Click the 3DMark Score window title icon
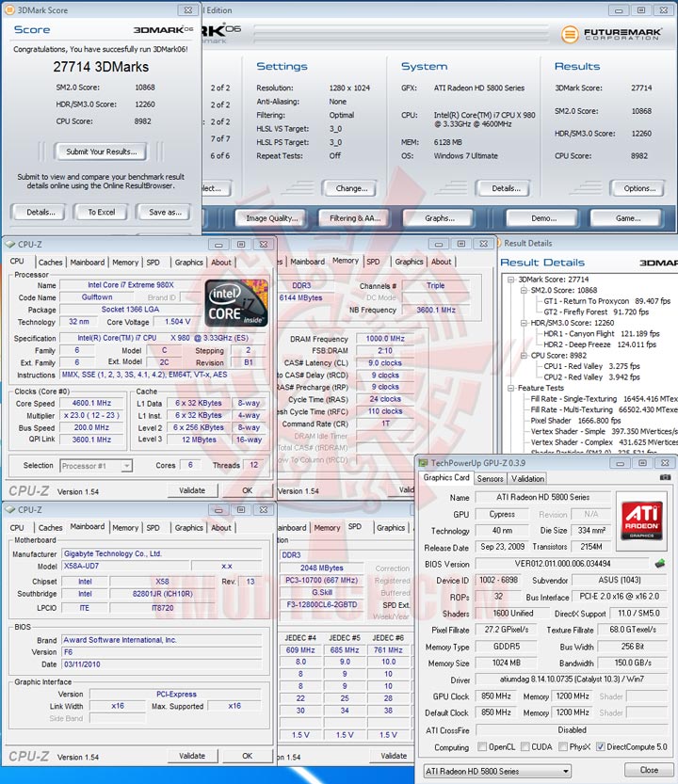The height and width of the screenshot is (784, 678). pyautogui.click(x=9, y=9)
